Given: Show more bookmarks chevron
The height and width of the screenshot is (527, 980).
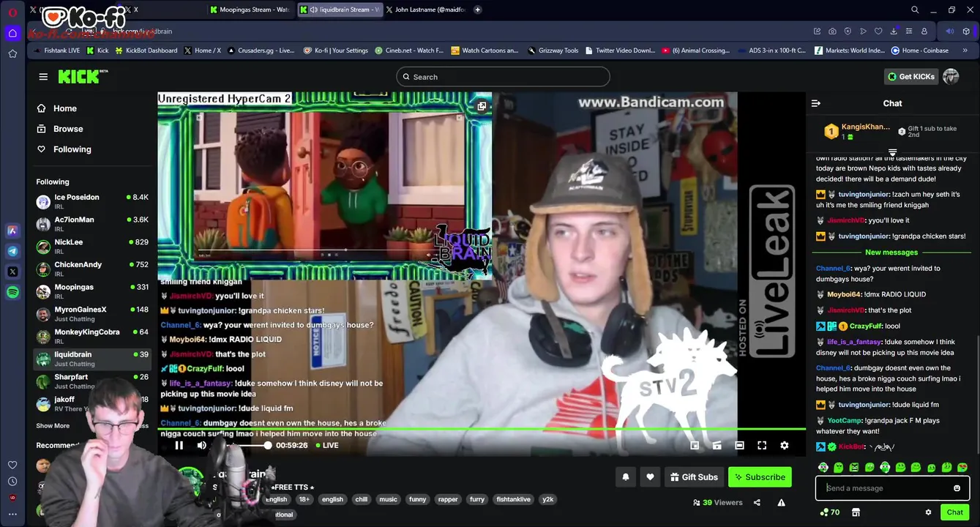Looking at the screenshot, I should tap(965, 51).
